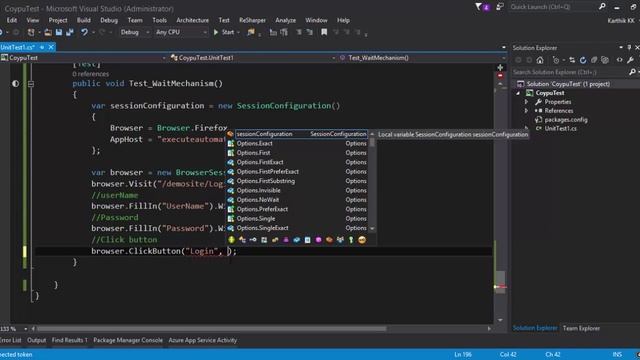This screenshot has height=360, width=640.
Task: Open the Architecture menu
Action: point(192,20)
